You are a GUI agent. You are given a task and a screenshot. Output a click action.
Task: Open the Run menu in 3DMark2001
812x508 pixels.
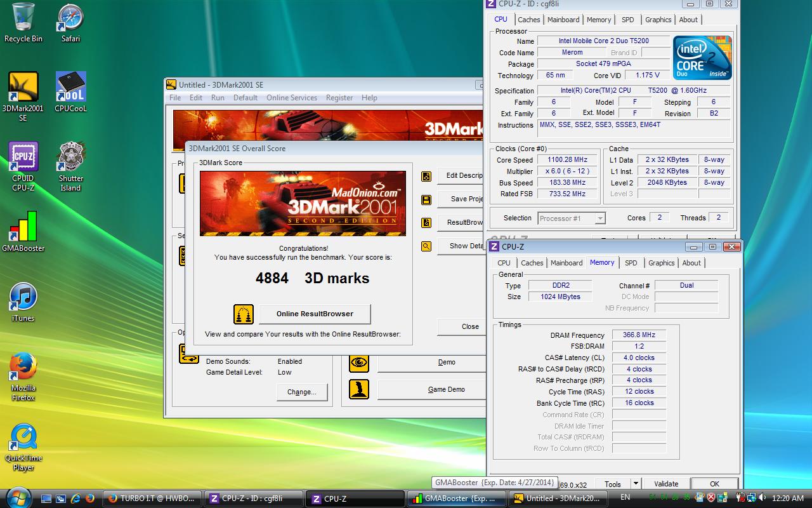pyautogui.click(x=218, y=98)
